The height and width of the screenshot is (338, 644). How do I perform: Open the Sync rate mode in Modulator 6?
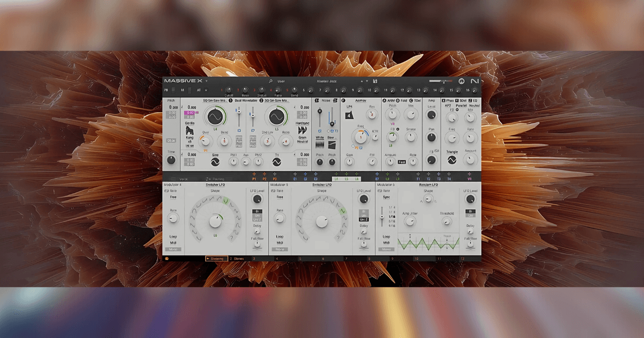tap(386, 197)
